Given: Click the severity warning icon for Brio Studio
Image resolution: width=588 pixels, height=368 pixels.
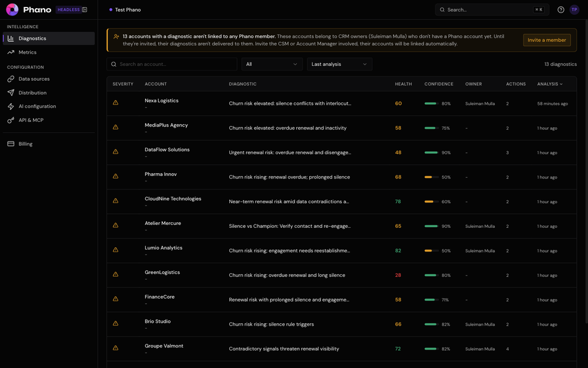Looking at the screenshot, I should click(x=115, y=323).
